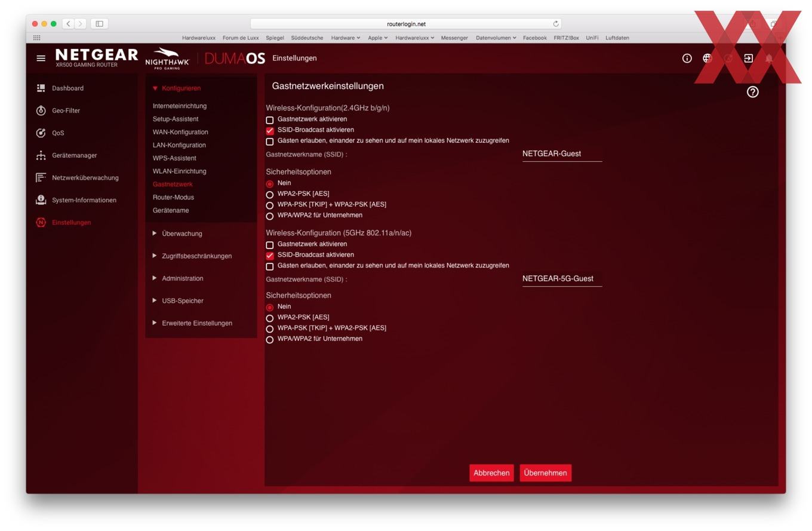Toggle the Safari sidebar button

(x=99, y=24)
